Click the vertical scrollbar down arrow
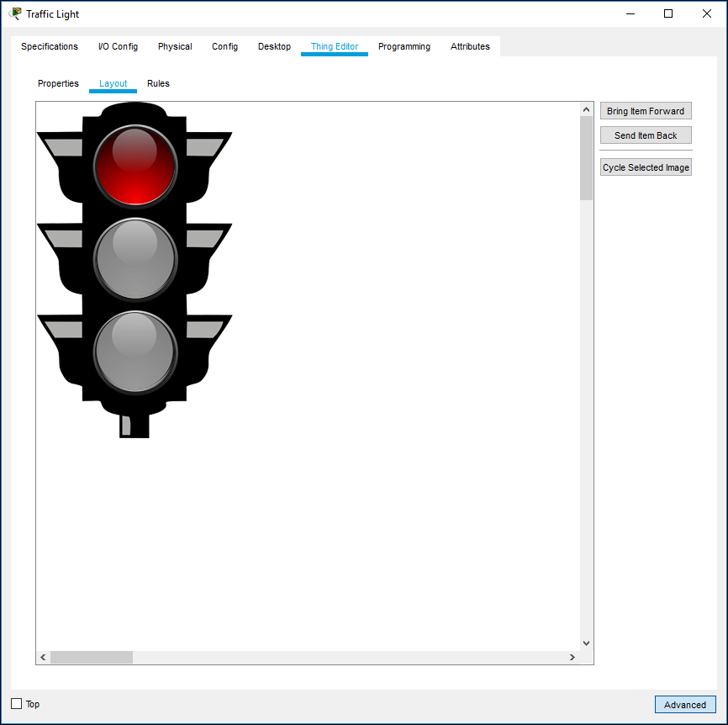The width and height of the screenshot is (728, 725). pos(587,643)
